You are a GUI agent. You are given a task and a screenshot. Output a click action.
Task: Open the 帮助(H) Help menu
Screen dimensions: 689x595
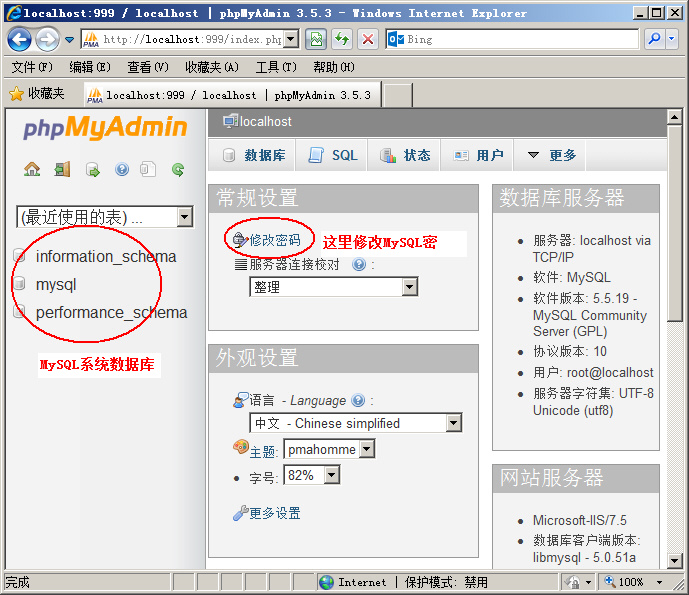click(x=334, y=67)
